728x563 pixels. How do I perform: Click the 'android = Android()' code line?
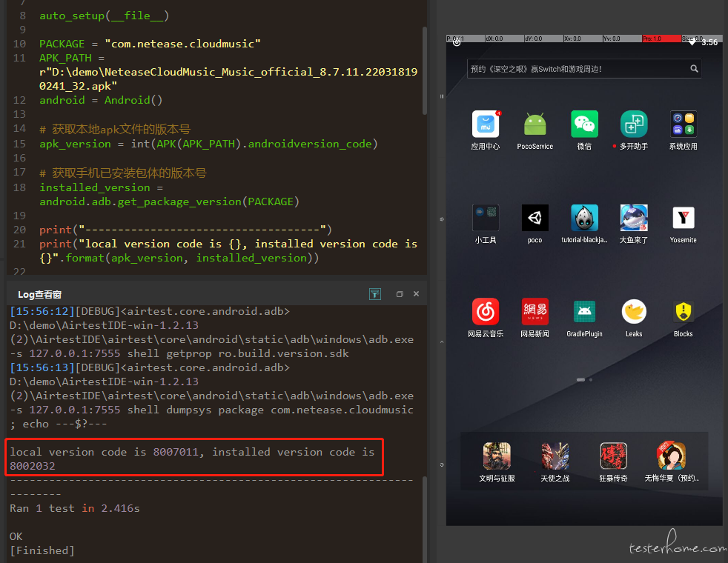coord(101,100)
